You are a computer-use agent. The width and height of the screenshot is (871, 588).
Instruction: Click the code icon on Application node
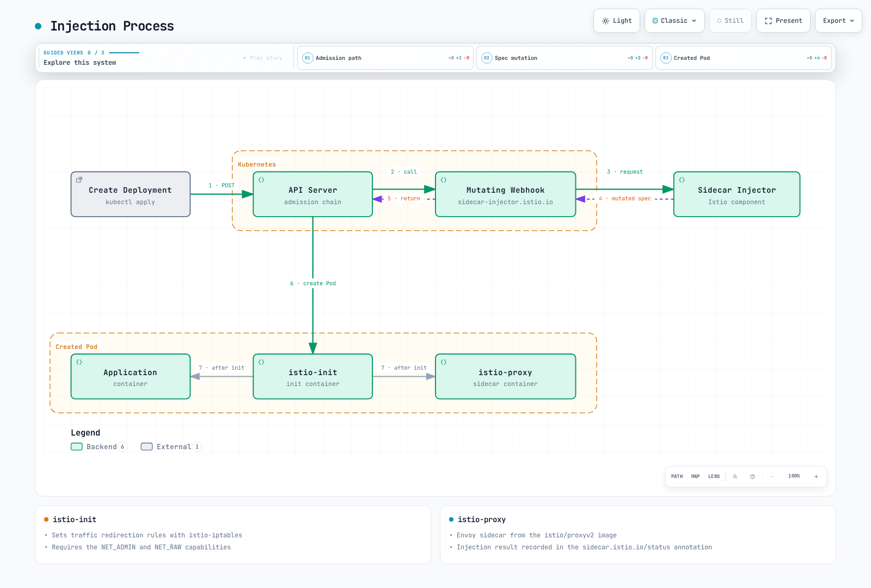pyautogui.click(x=79, y=362)
